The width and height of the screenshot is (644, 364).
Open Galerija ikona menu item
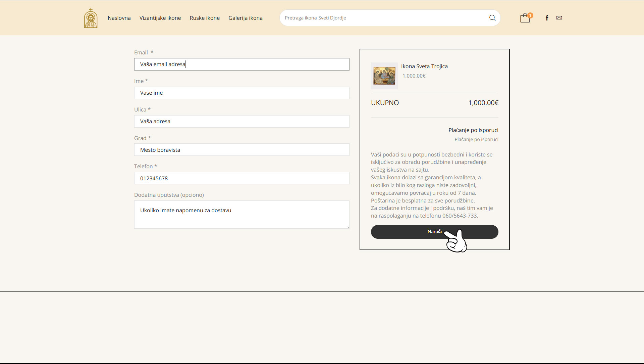point(246,18)
